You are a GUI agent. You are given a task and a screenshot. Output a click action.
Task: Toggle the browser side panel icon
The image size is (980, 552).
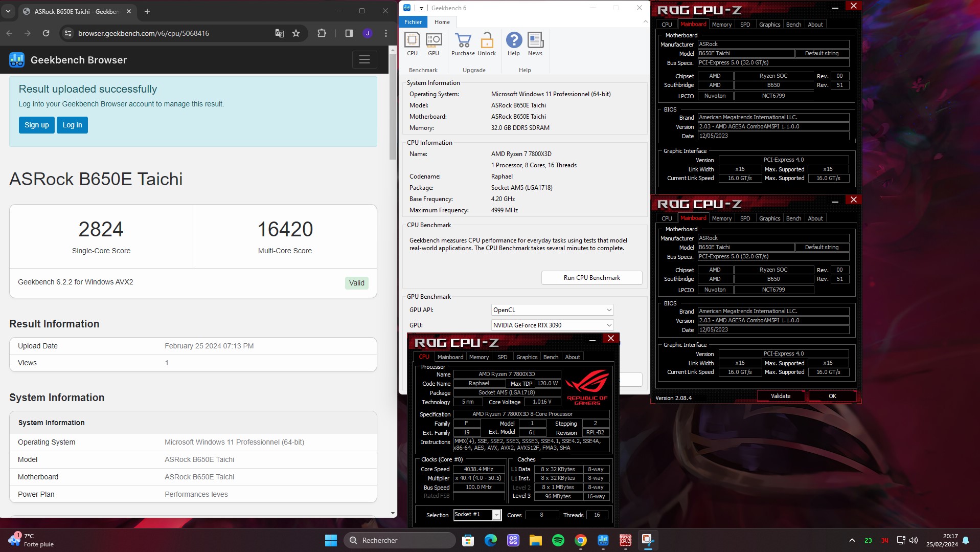coord(349,33)
